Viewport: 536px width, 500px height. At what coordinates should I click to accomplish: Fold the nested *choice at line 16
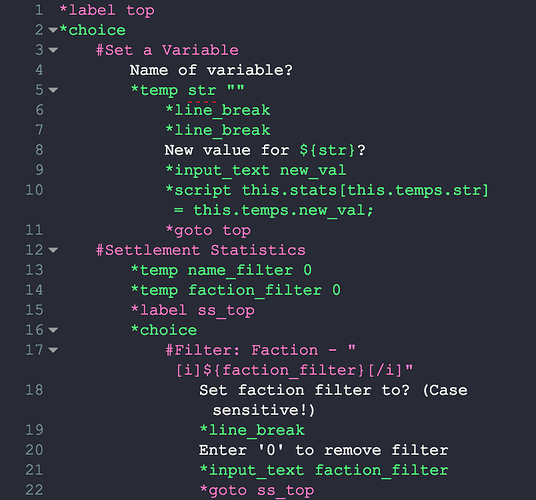53,330
